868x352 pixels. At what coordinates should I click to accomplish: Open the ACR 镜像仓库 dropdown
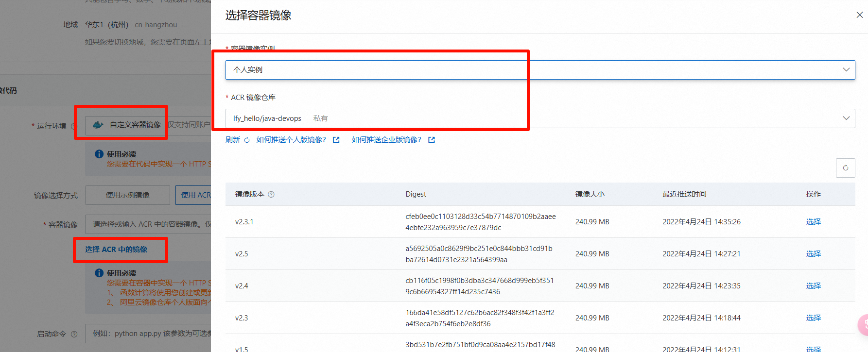point(540,118)
